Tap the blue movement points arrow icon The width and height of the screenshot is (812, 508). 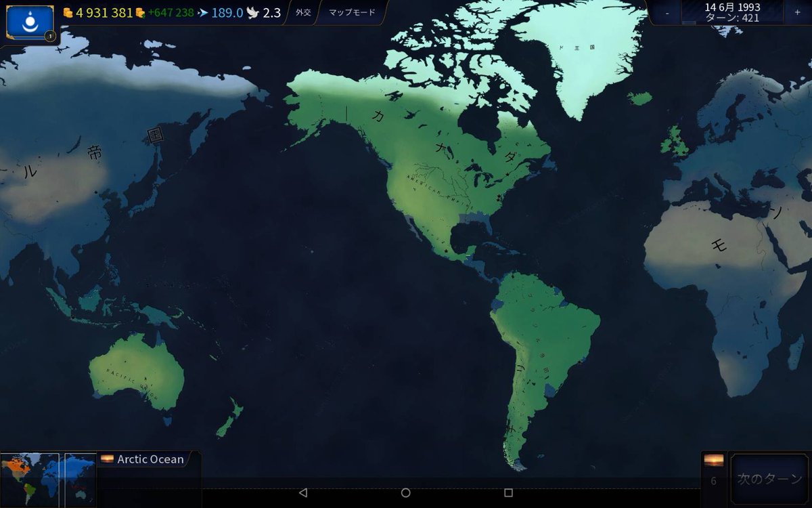tap(203, 13)
